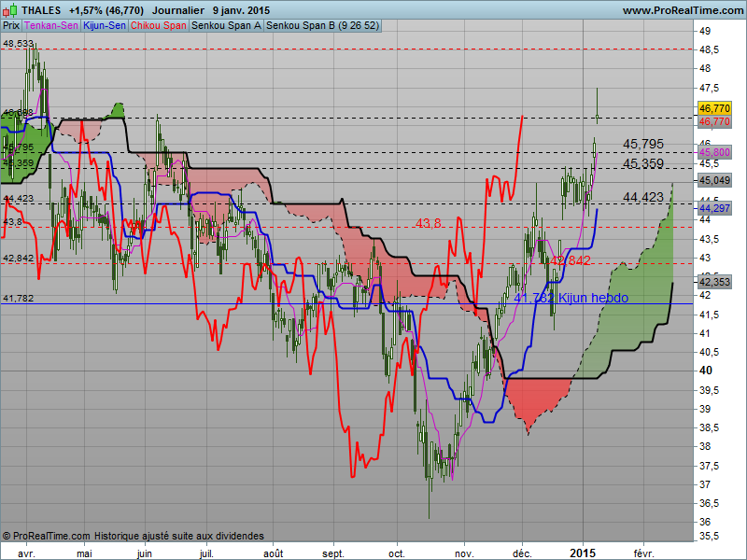Viewport: 747px width, 560px height.
Task: Click the red 46,770 Chikou price tag
Action: [714, 121]
